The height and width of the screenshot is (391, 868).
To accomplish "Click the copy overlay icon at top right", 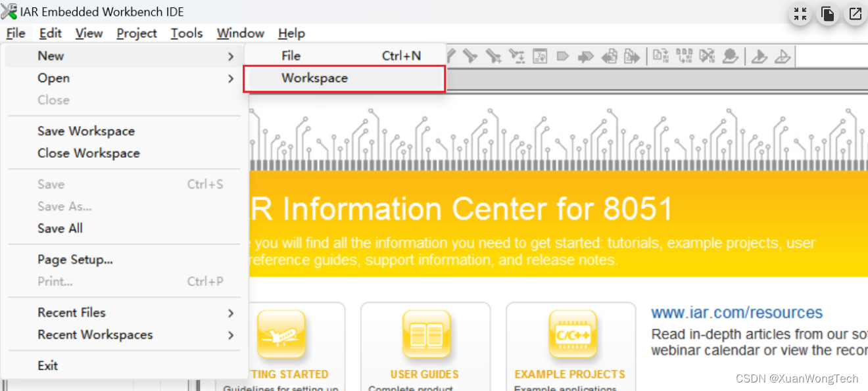I will pos(828,14).
